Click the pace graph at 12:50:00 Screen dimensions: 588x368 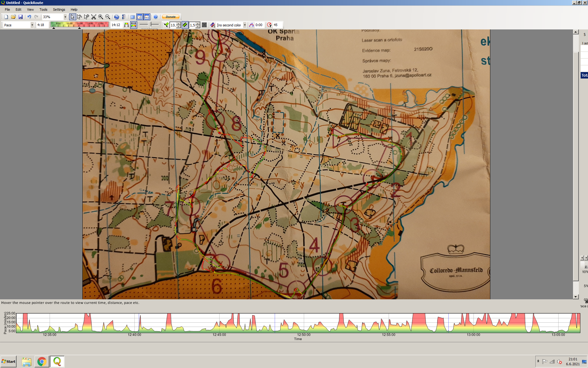tap(304, 323)
